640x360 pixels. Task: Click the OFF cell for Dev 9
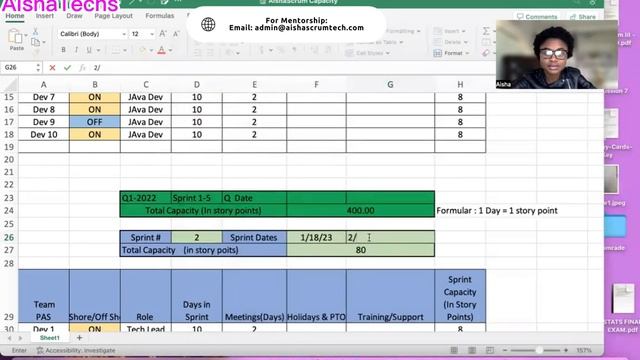(95, 122)
